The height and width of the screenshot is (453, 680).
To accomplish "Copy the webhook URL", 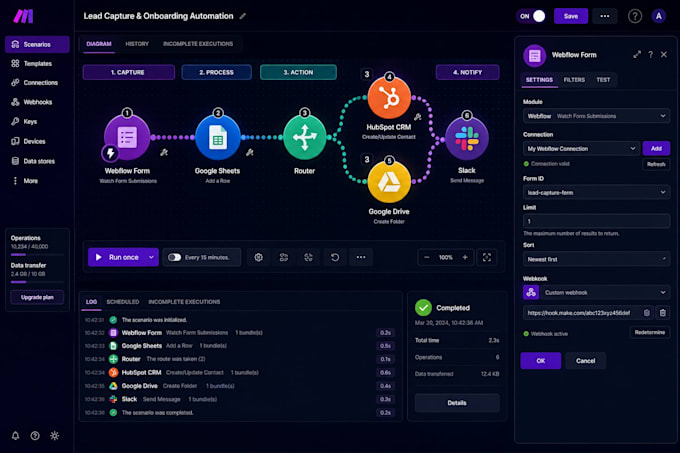I will pos(647,313).
